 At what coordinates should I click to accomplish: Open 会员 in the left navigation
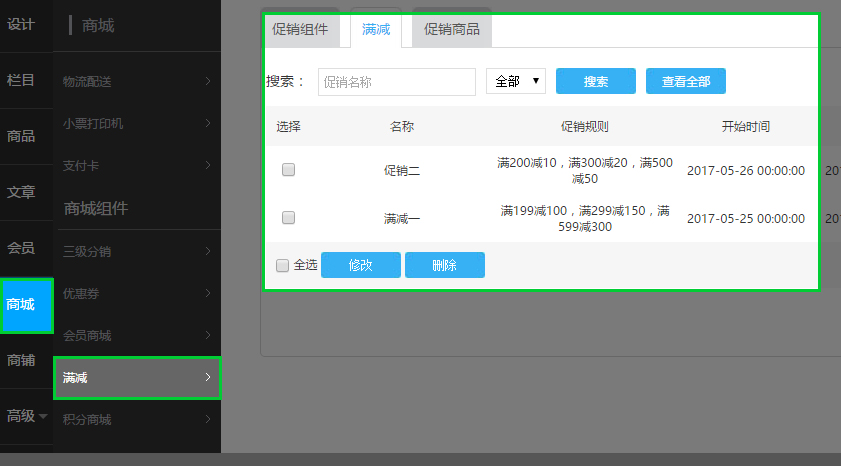(x=21, y=248)
